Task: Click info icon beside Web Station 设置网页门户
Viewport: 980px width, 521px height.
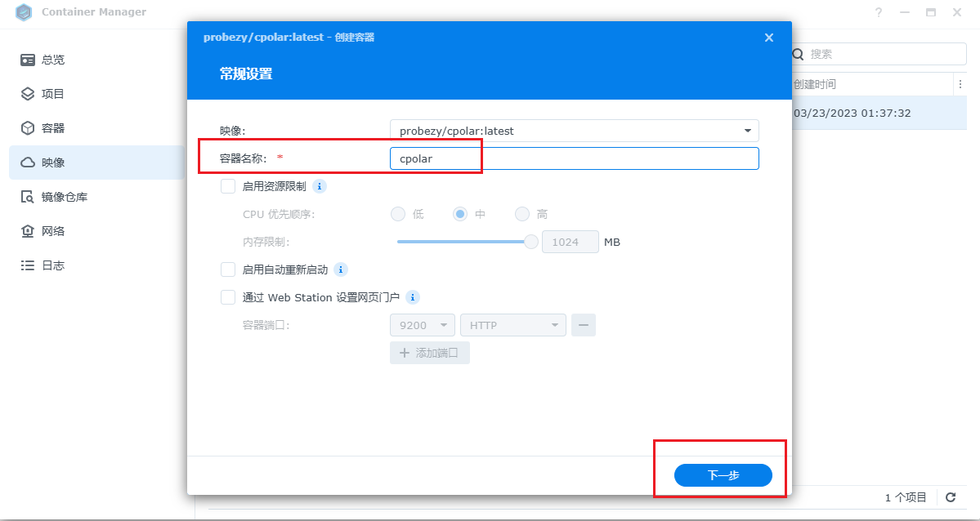Action: (413, 297)
